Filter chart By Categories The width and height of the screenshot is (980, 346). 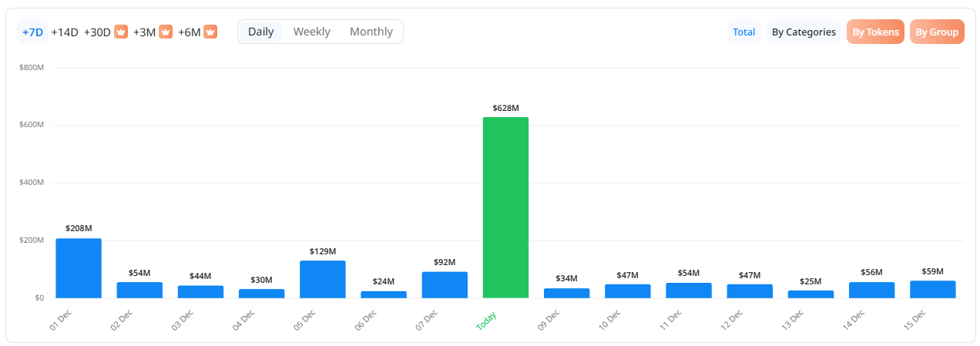[804, 32]
